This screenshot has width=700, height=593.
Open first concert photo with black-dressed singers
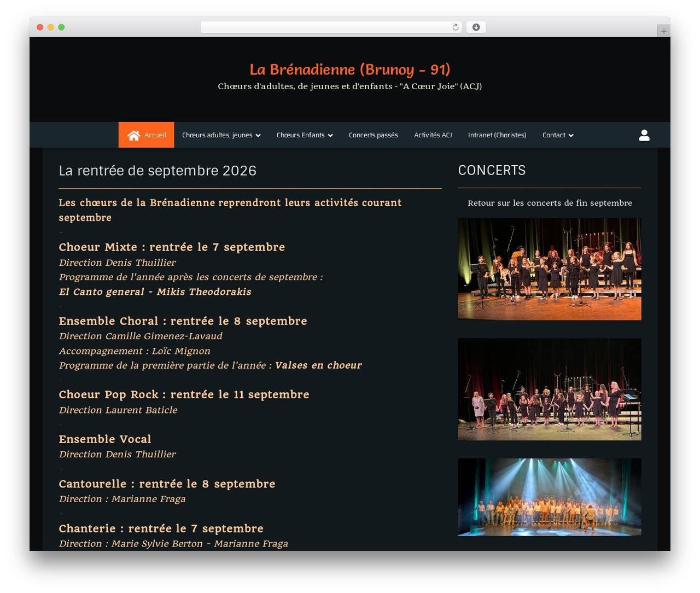[550, 269]
